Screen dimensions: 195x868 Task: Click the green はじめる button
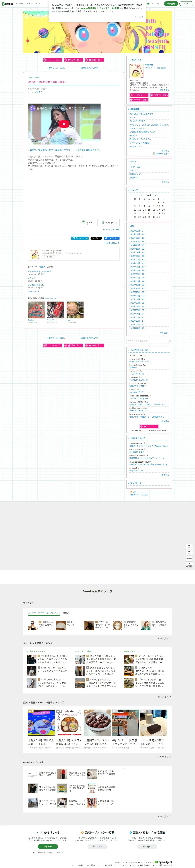pyautogui.click(x=48, y=847)
